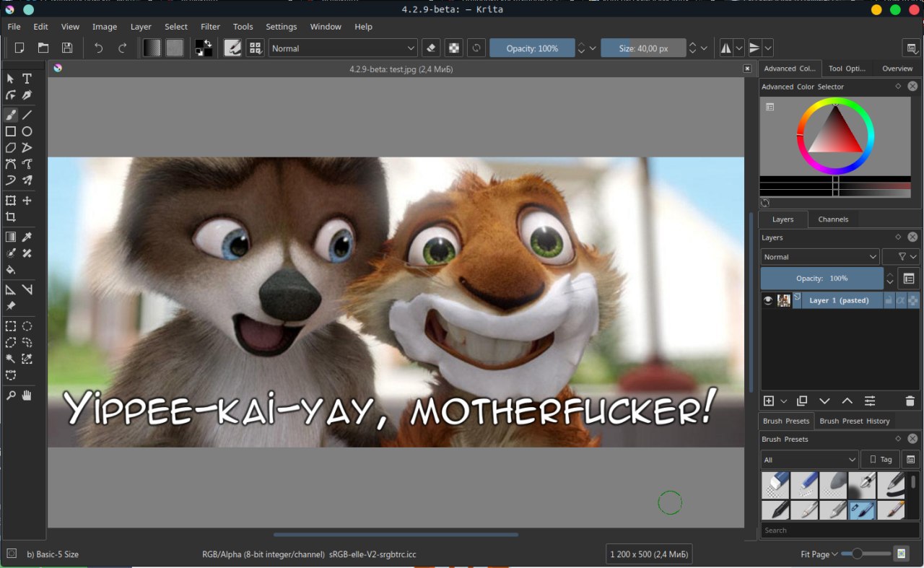Select the Zoom tool
Image resolution: width=924 pixels, height=568 pixels.
(x=11, y=396)
